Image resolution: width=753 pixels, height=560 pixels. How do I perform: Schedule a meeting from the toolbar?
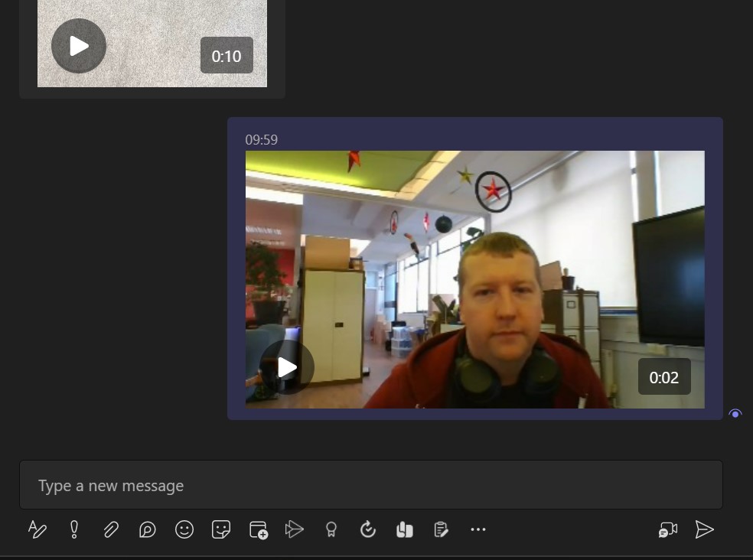tap(259, 529)
